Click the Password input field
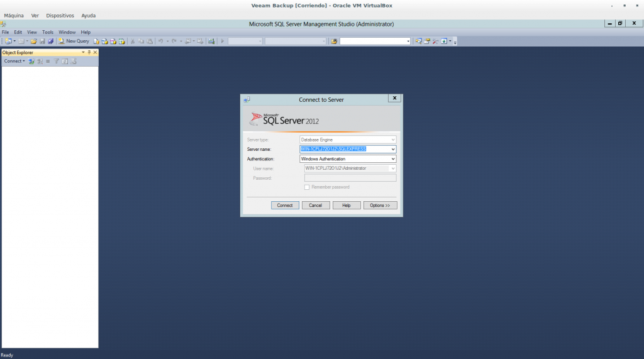The image size is (644, 359). click(x=350, y=178)
